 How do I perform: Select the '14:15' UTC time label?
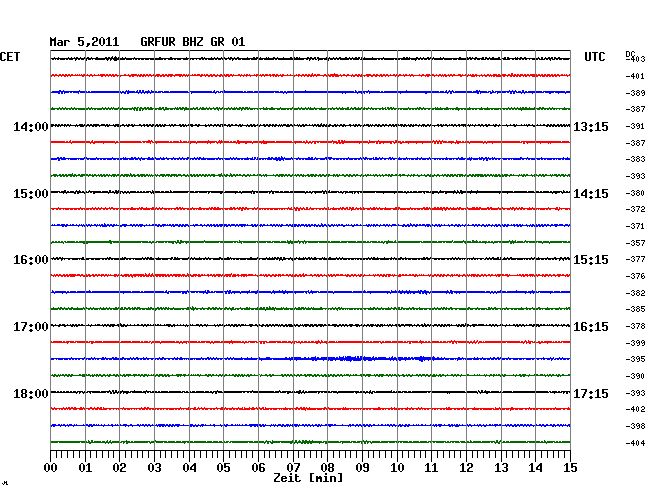click(x=591, y=194)
